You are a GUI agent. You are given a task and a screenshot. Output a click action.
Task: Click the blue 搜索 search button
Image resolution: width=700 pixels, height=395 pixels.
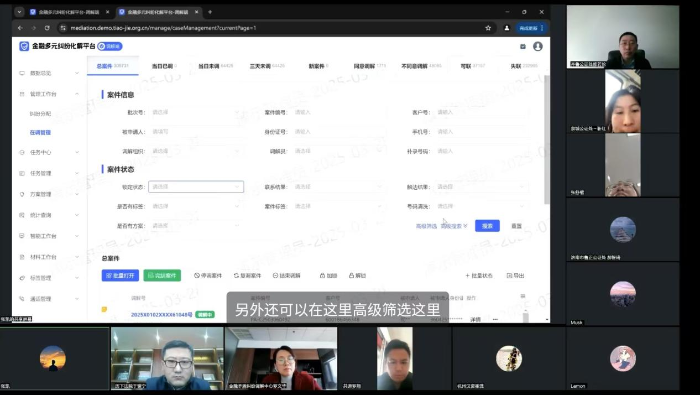[x=487, y=226]
